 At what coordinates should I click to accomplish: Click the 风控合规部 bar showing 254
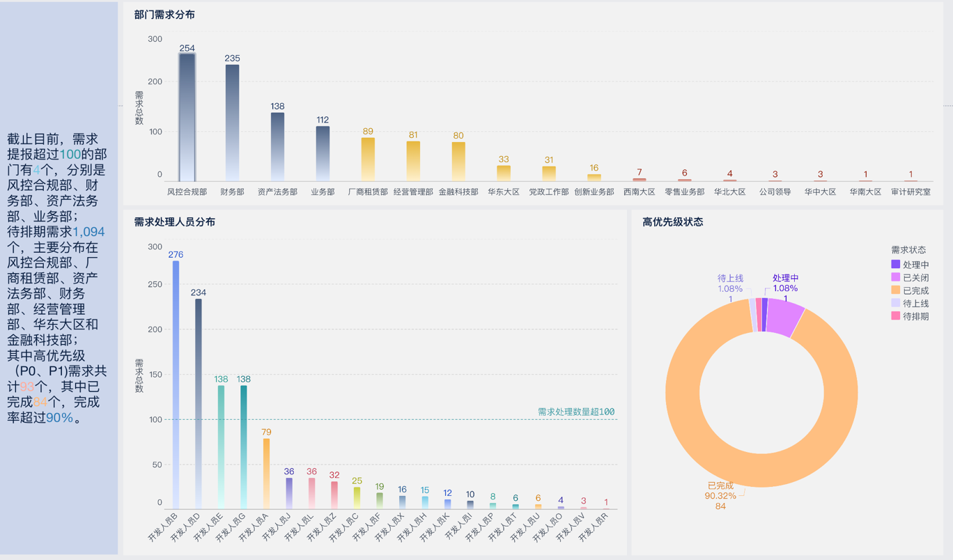tap(187, 117)
